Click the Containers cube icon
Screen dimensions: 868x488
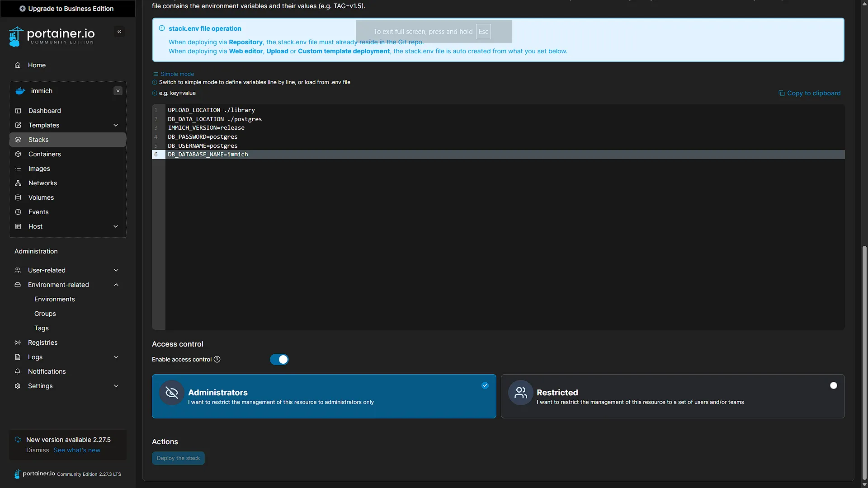(x=18, y=154)
